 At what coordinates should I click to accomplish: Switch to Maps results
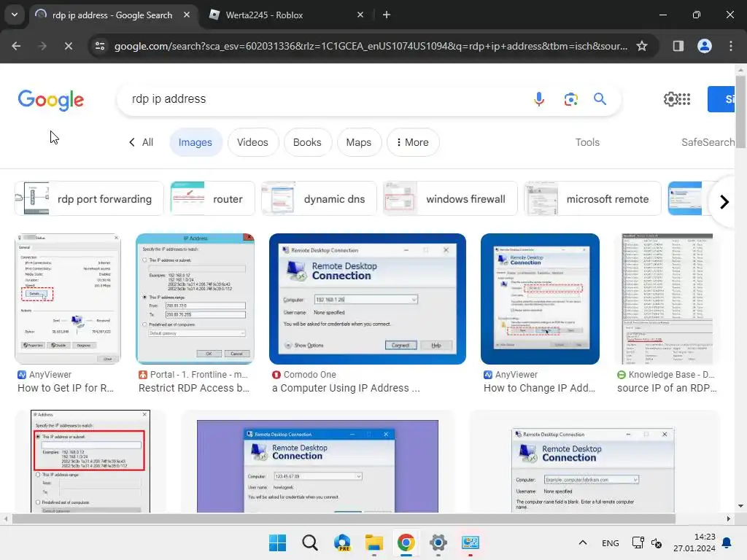pyautogui.click(x=359, y=142)
